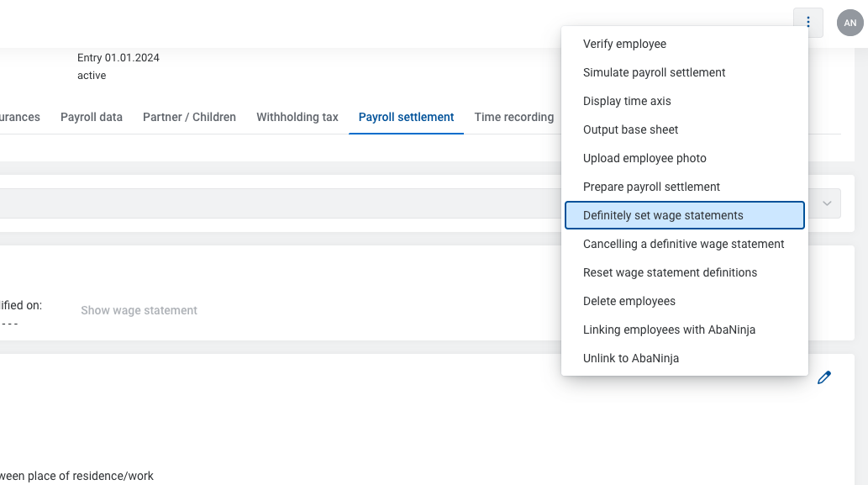Switch to the Payroll data tab
Viewport: 868px width, 485px height.
pyautogui.click(x=92, y=117)
